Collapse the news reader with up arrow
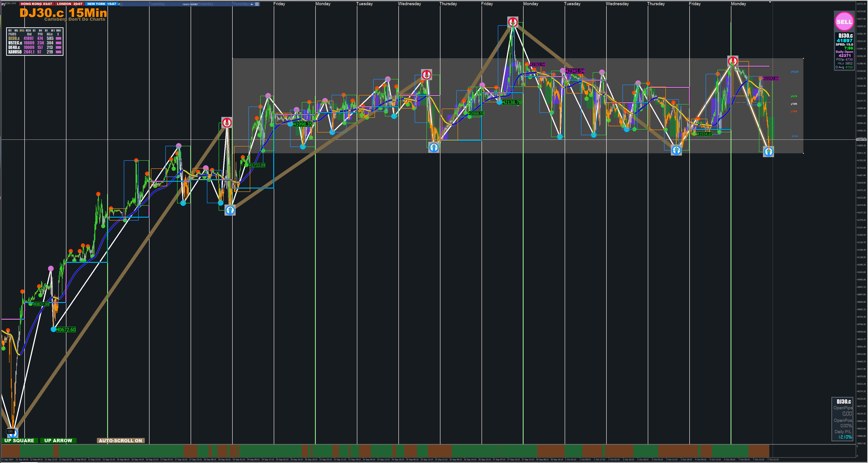 (x=252, y=4)
